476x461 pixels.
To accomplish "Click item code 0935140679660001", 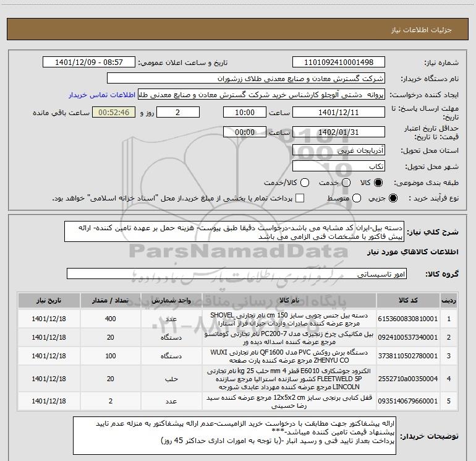I will click(x=408, y=401).
